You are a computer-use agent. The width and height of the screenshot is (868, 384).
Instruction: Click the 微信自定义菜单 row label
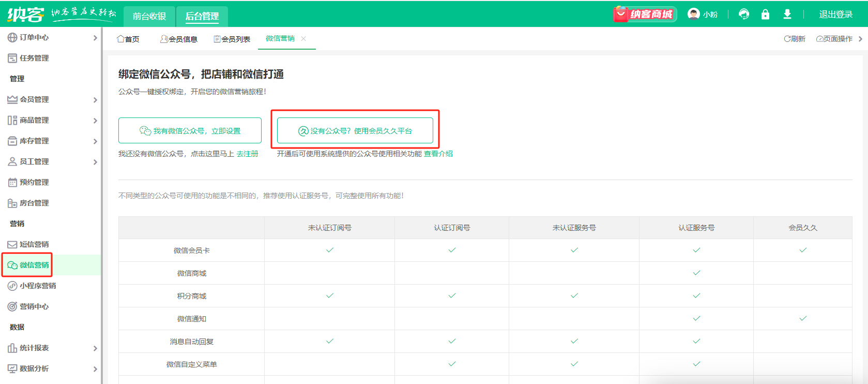[x=192, y=364]
